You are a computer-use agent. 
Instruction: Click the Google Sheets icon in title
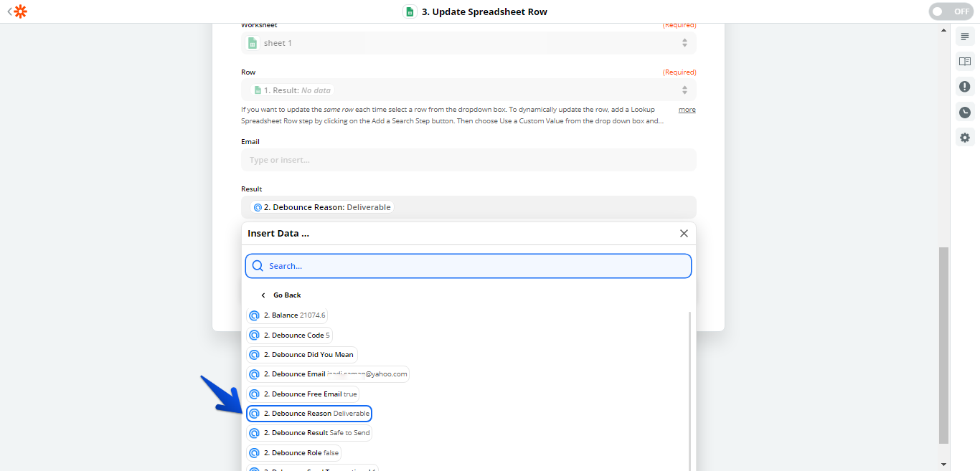click(x=410, y=11)
